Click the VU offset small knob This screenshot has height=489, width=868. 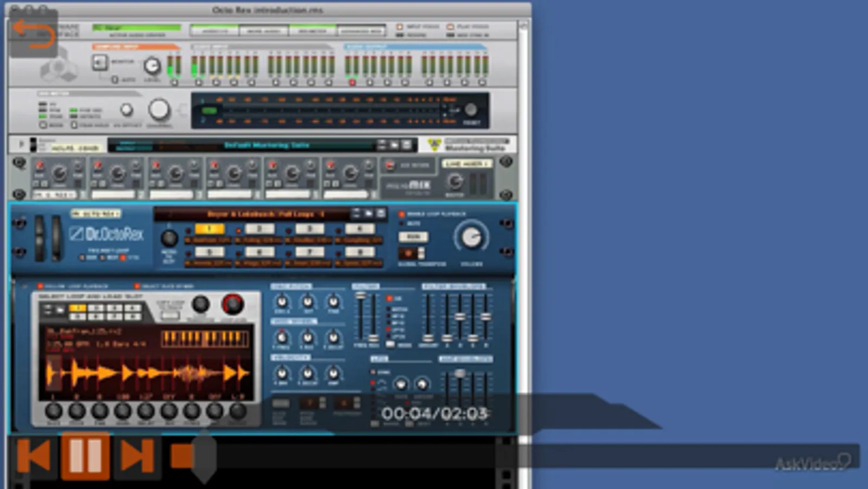click(126, 110)
